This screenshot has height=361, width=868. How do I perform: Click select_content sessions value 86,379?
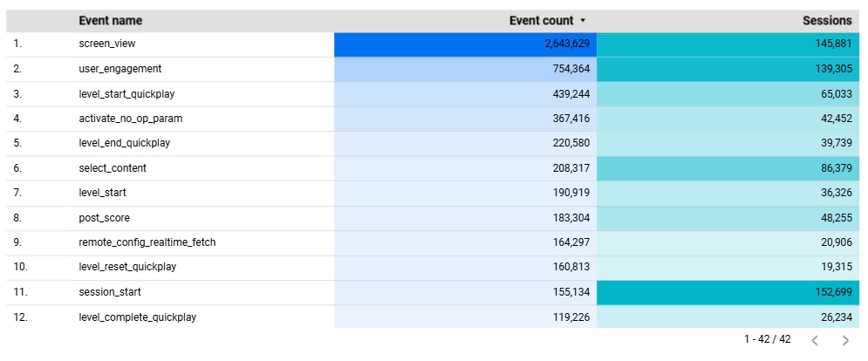(830, 167)
